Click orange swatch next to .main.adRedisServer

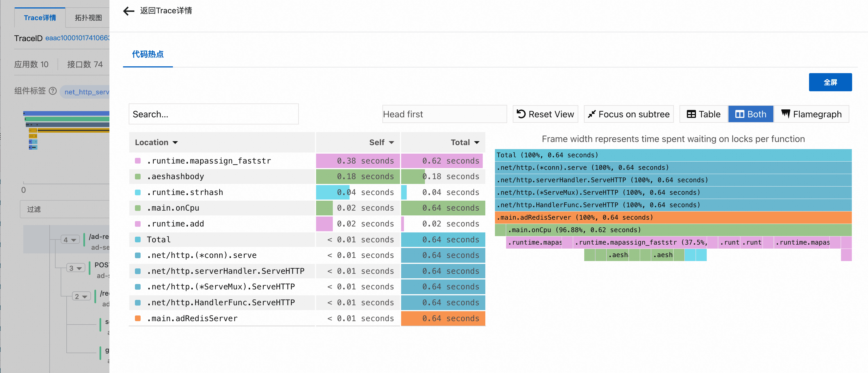click(x=138, y=318)
